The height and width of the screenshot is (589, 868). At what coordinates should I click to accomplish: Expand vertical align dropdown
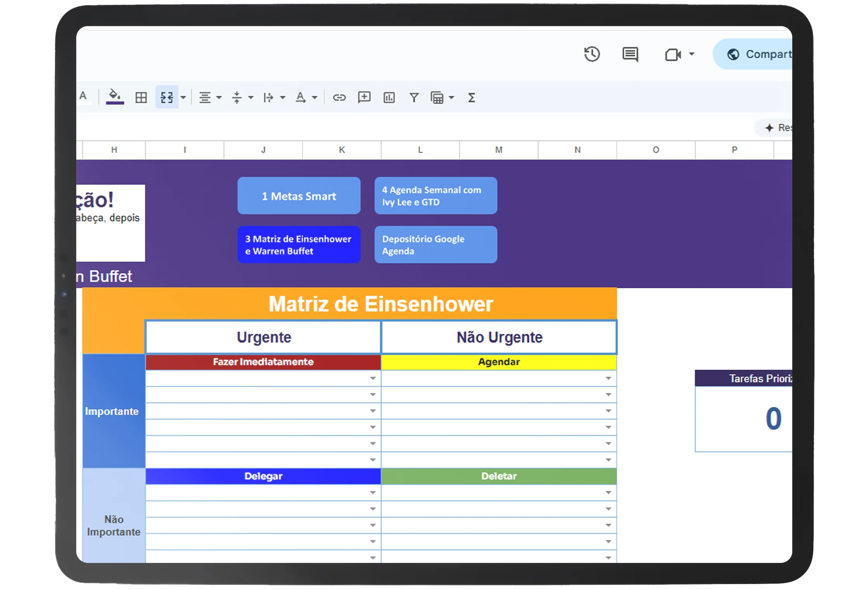251,97
